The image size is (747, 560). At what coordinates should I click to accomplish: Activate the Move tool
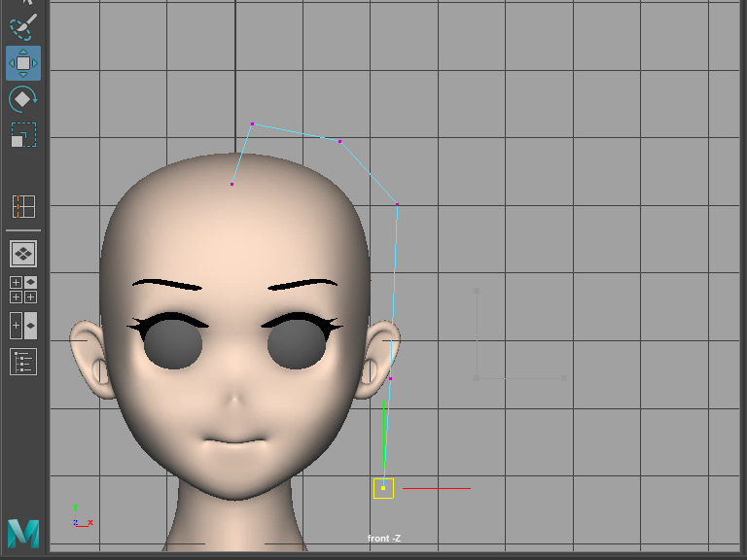coord(23,63)
